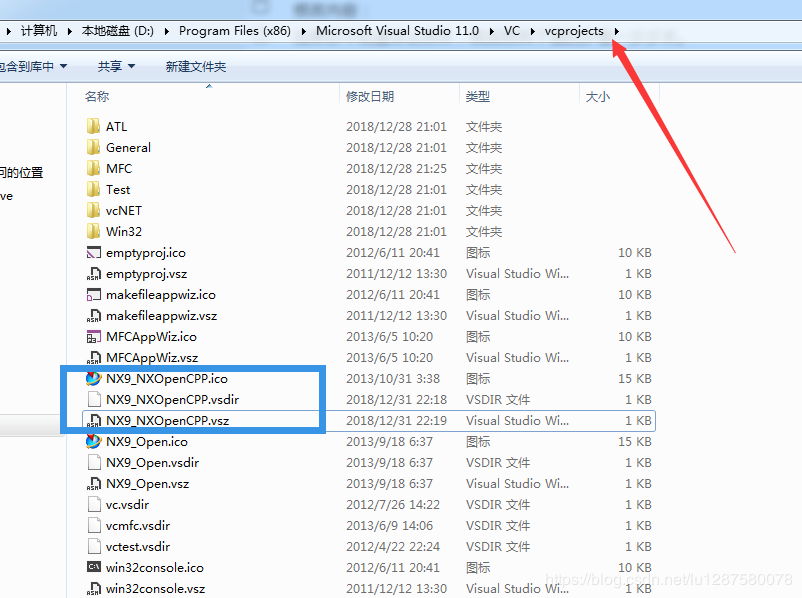The width and height of the screenshot is (802, 598).
Task: Click the General folder icon
Action: (94, 147)
